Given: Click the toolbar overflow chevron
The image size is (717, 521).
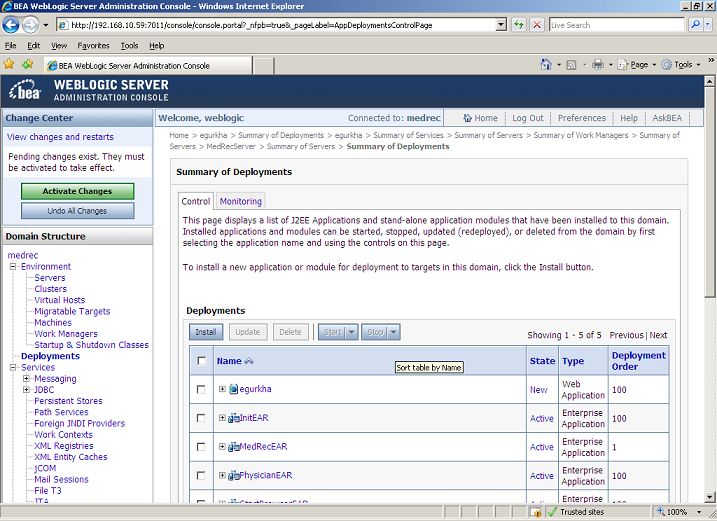Looking at the screenshot, I should (711, 60).
